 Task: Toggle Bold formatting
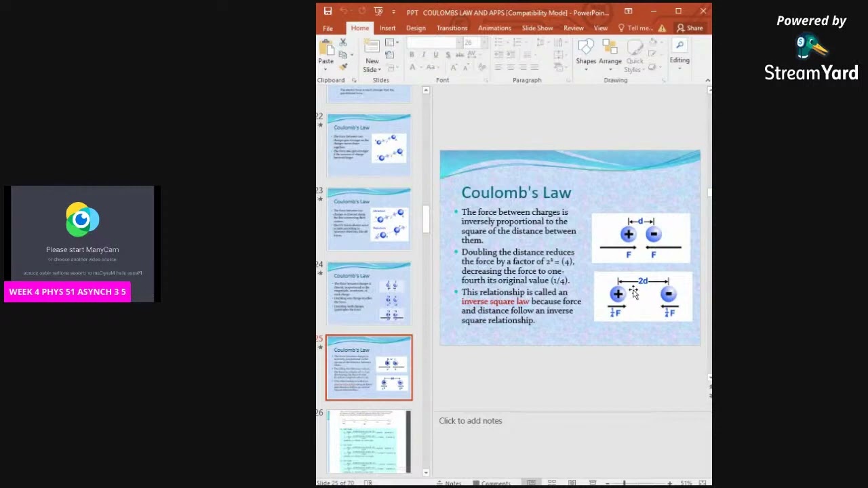click(x=412, y=54)
